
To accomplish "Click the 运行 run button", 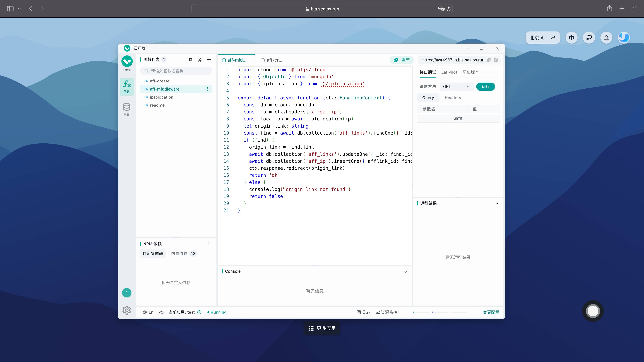I will (486, 87).
